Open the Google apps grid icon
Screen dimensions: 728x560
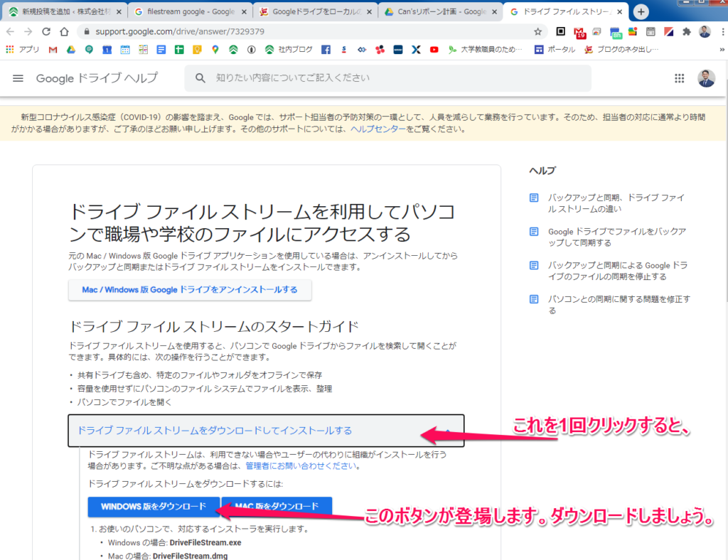pyautogui.click(x=679, y=78)
